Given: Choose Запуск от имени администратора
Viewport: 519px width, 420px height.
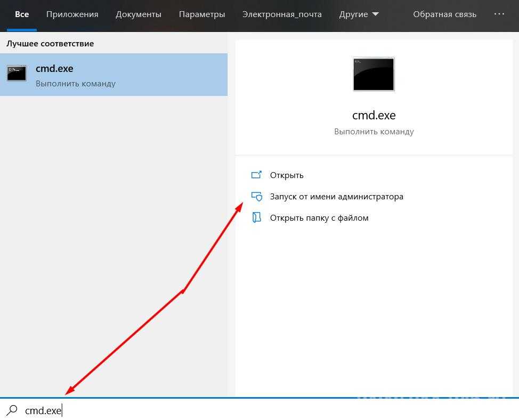Looking at the screenshot, I should click(336, 196).
